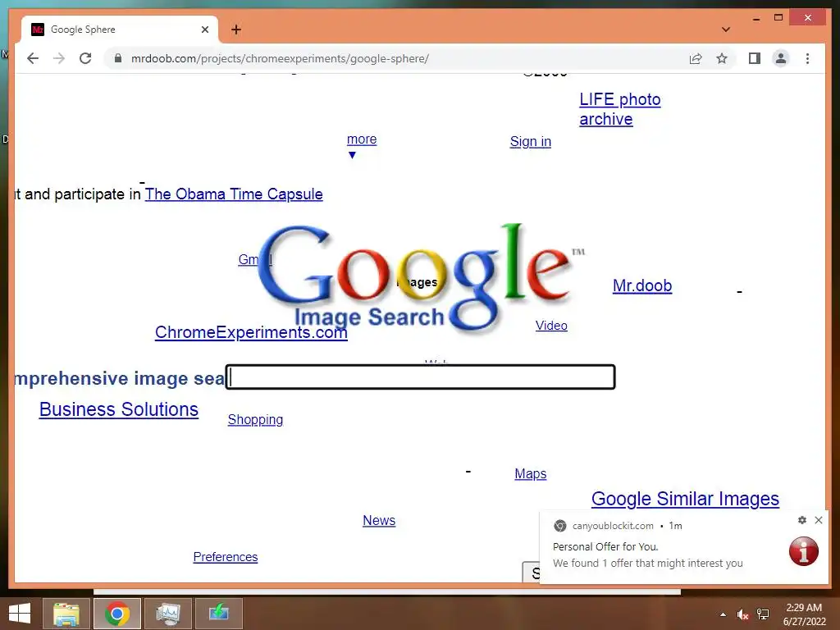The width and height of the screenshot is (840, 630).
Task: Open the tab search dropdown arrow
Action: coord(726,30)
